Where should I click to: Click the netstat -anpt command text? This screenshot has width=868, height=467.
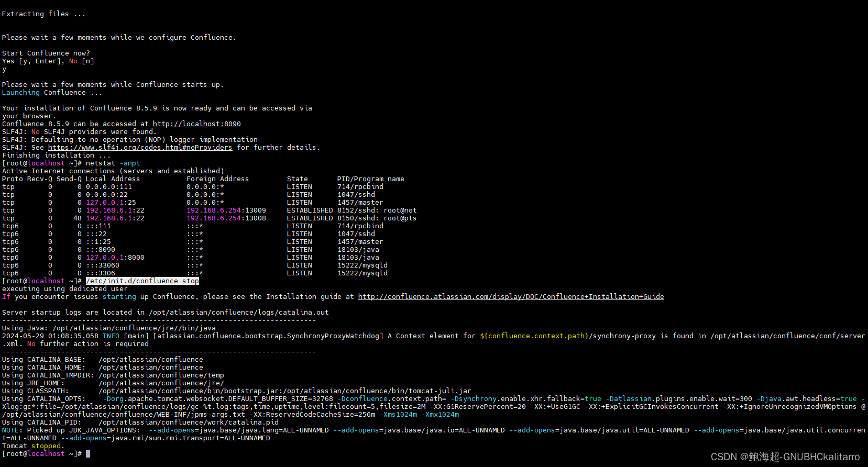[x=113, y=163]
